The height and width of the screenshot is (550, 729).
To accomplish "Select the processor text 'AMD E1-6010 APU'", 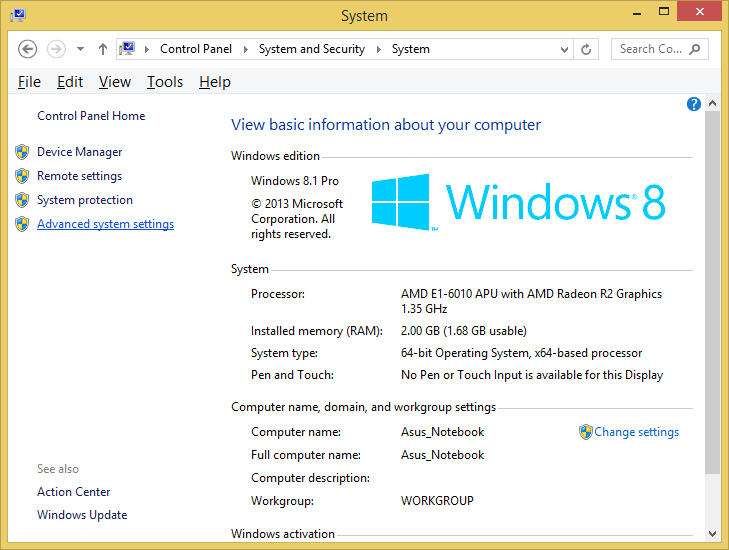I will [449, 294].
